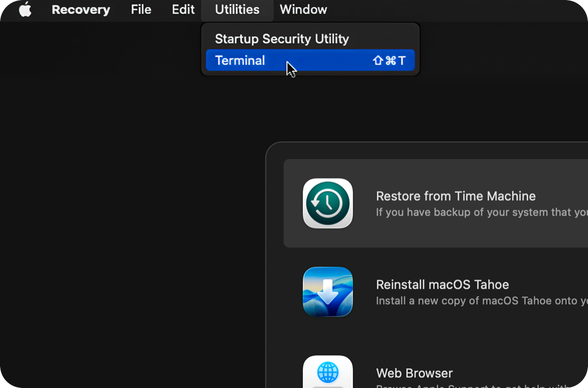Click the 'If you have backup' description
Image resolution: width=588 pixels, height=388 pixels.
tap(482, 212)
